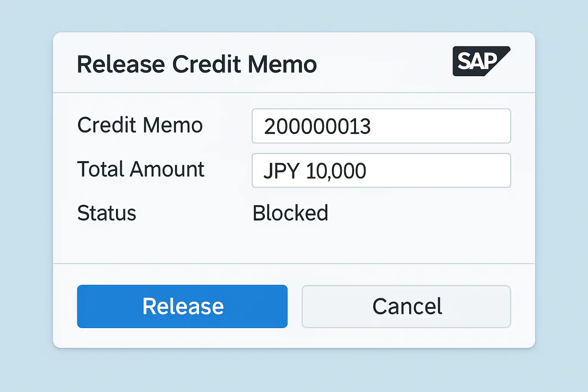Viewport: 588px width, 392px height.
Task: Click the "Release Credit Memo" dialog title
Action: [x=197, y=64]
